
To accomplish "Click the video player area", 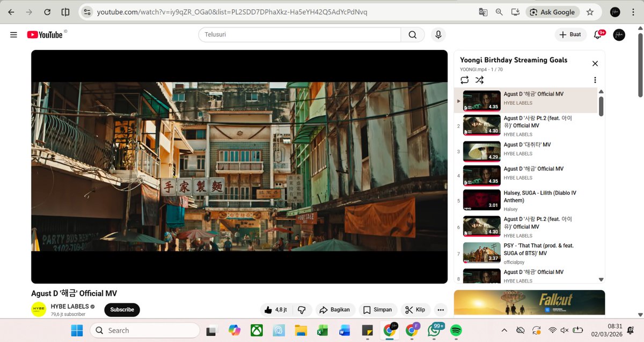I will click(x=239, y=167).
